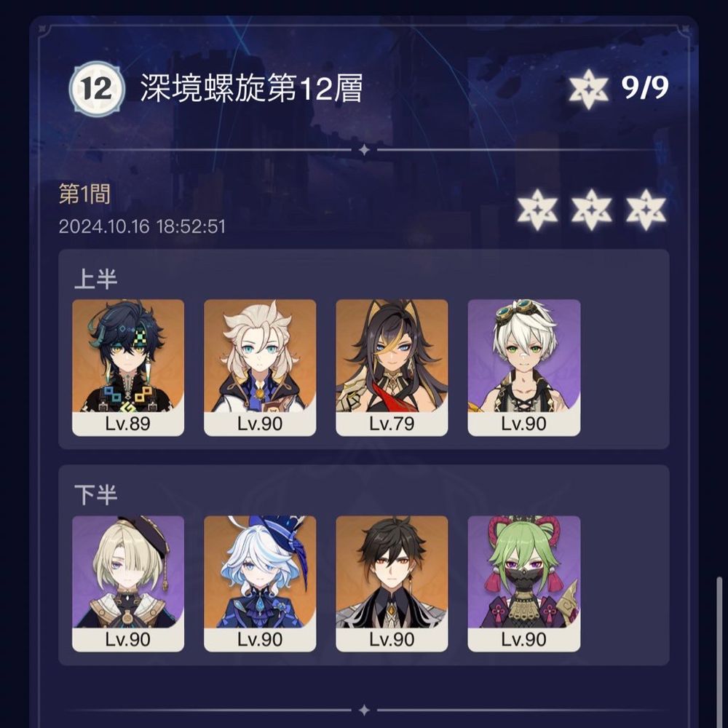Click the 2024.10.16 18:52:51 timestamp
Viewport: 728px width, 728px height.
pos(142,226)
